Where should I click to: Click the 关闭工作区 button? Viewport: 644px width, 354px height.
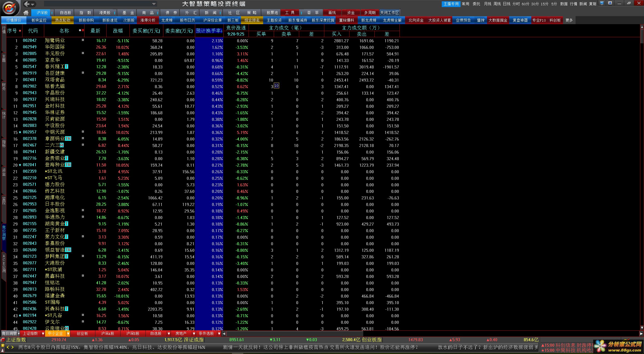coord(389,13)
